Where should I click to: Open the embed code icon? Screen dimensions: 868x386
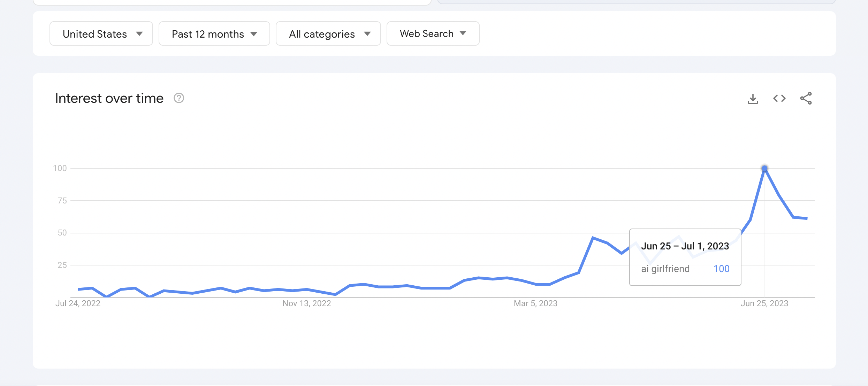tap(779, 99)
